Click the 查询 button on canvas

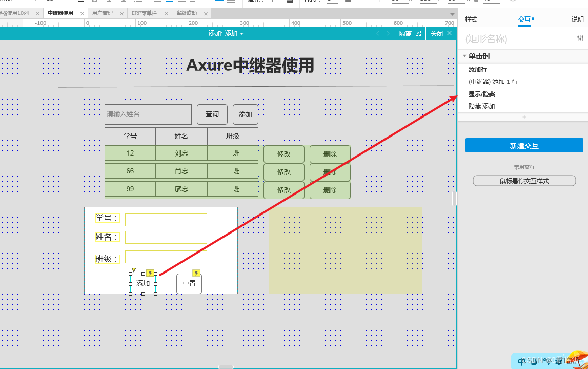click(212, 114)
